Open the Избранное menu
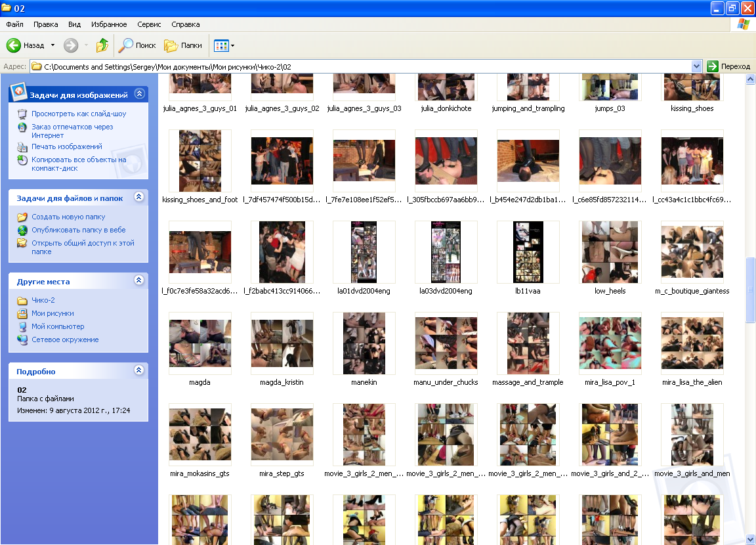The width and height of the screenshot is (756, 545). pos(109,24)
